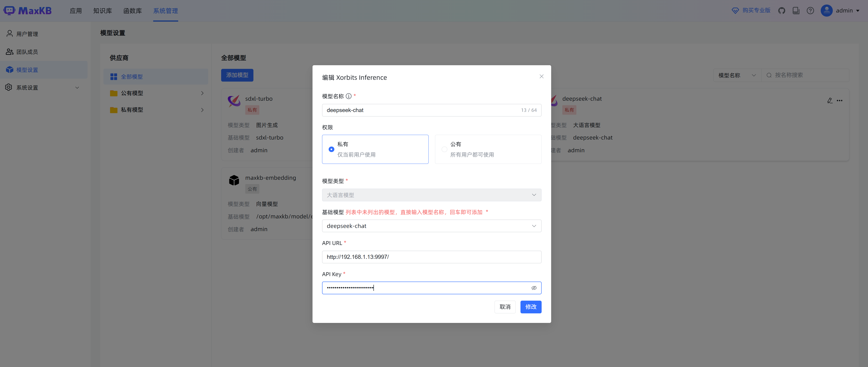Click the 全部模型 grid icon

click(x=114, y=77)
